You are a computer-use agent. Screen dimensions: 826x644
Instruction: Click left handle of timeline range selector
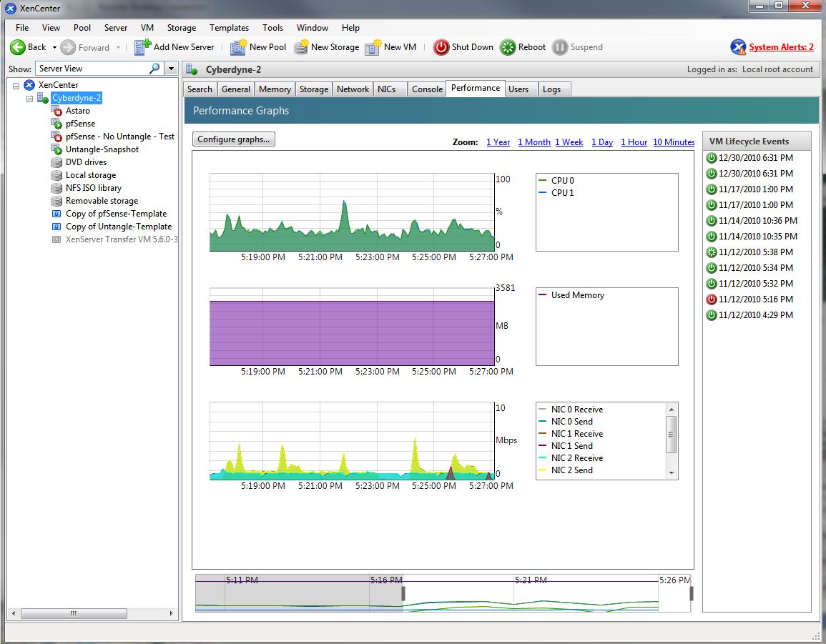click(x=403, y=593)
